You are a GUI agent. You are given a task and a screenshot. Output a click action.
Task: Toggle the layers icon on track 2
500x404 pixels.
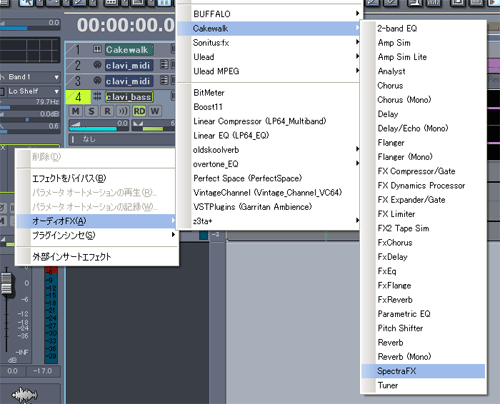pyautogui.click(x=164, y=65)
